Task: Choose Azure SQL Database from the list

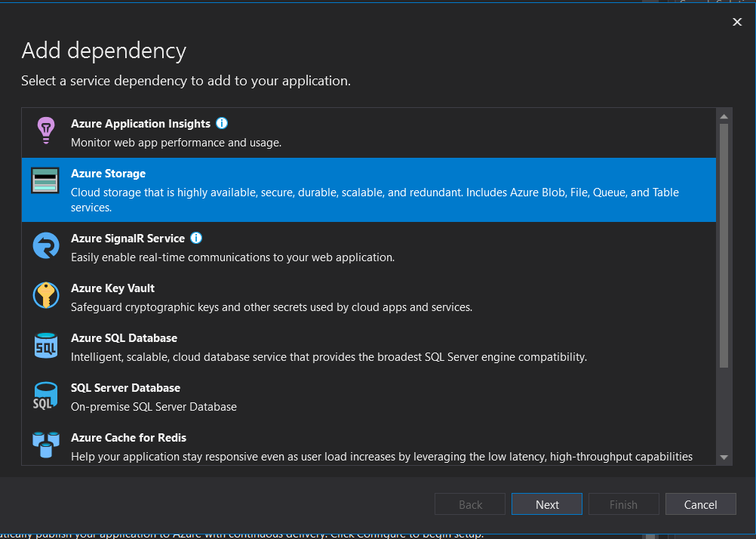Action: (x=124, y=338)
